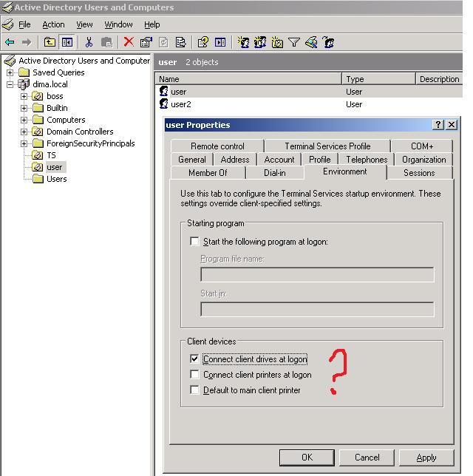Expand the Saved Queries node
Image resolution: width=473 pixels, height=476 pixels.
pyautogui.click(x=10, y=72)
